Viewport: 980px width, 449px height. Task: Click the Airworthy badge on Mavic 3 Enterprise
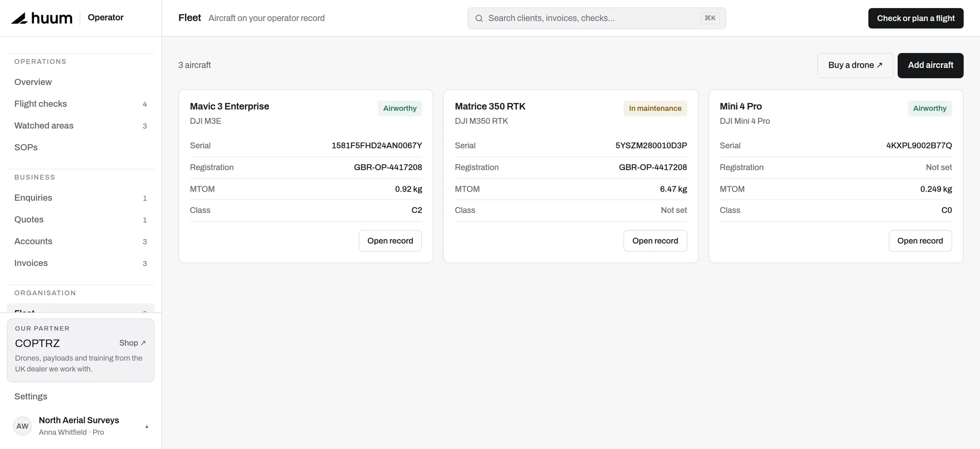point(400,108)
